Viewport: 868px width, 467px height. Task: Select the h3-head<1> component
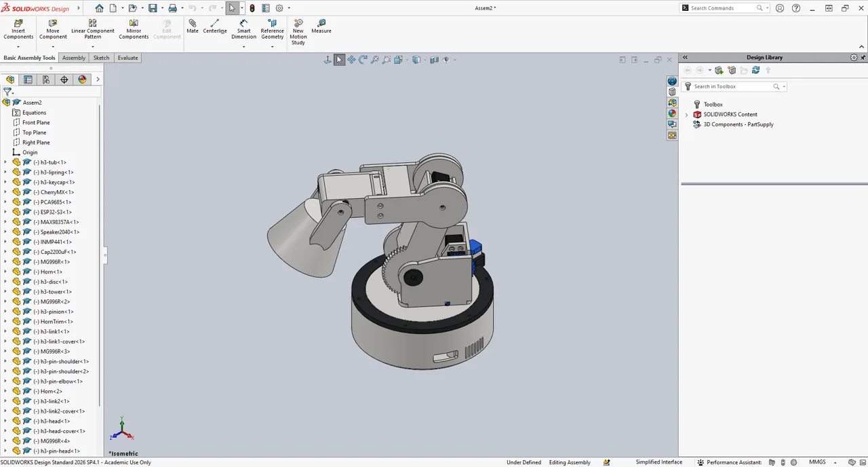[x=55, y=422]
